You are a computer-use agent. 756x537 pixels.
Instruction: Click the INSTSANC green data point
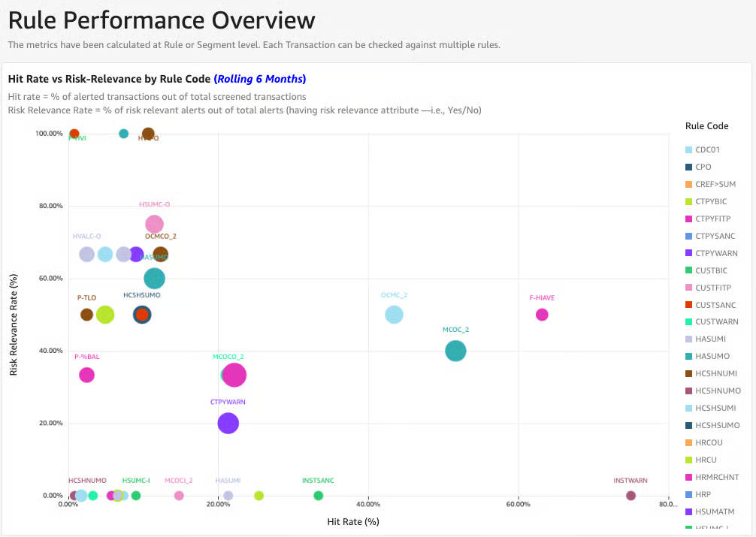318,496
